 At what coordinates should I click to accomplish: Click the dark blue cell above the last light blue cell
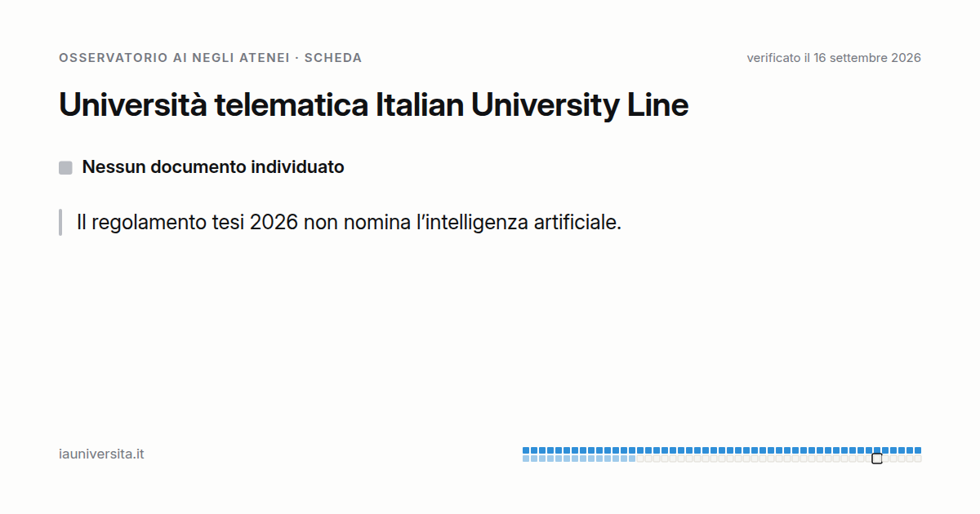click(x=632, y=450)
